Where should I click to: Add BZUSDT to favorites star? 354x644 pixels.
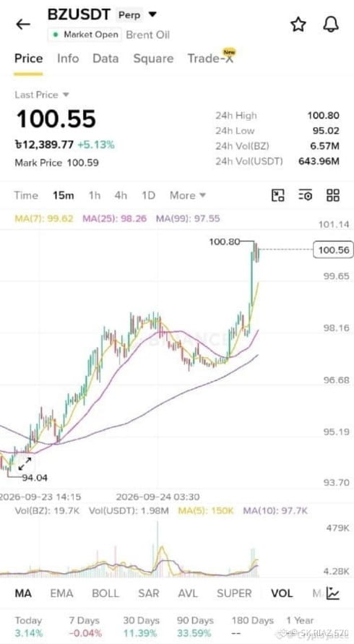(x=298, y=25)
